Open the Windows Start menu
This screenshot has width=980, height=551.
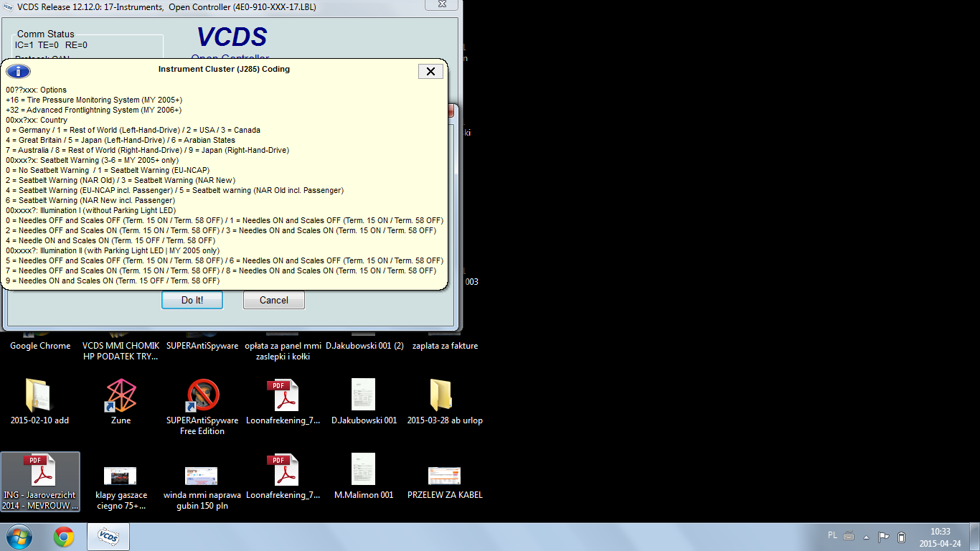click(x=18, y=537)
